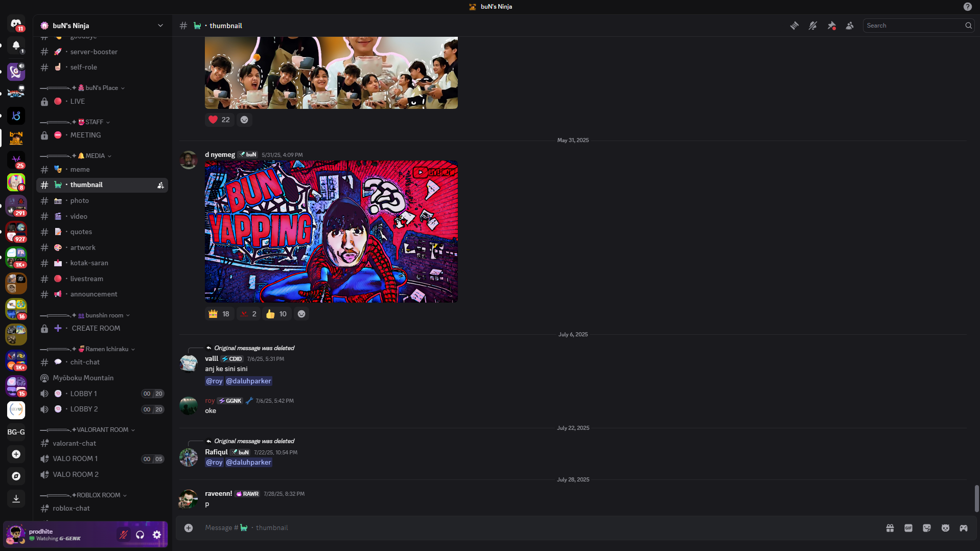This screenshot has width=980, height=551.
Task: Open the announcement channel
Action: (x=102, y=294)
